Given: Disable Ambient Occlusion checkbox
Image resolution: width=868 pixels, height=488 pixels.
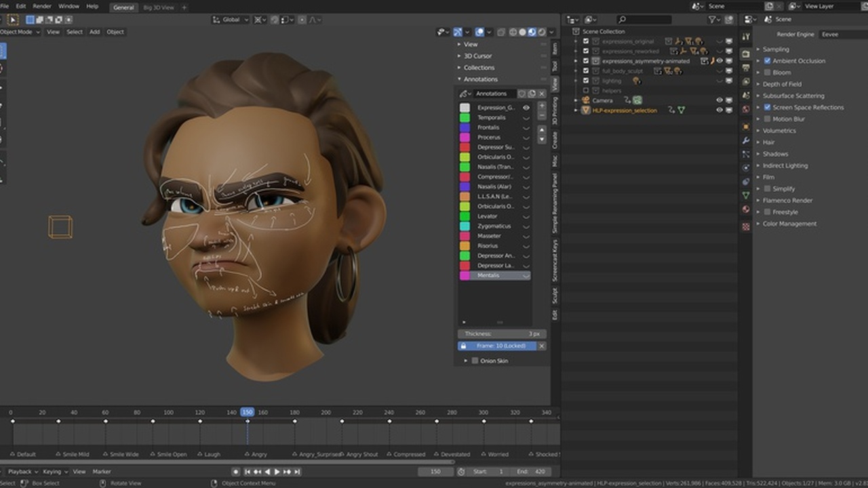Looking at the screenshot, I should [x=768, y=61].
